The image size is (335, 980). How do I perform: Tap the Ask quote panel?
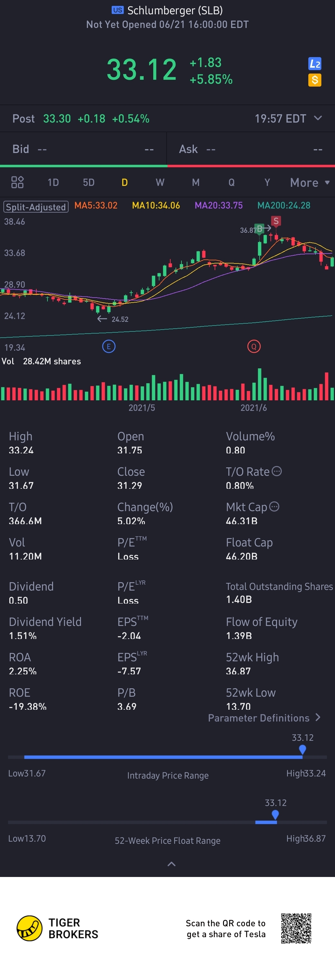coord(251,149)
